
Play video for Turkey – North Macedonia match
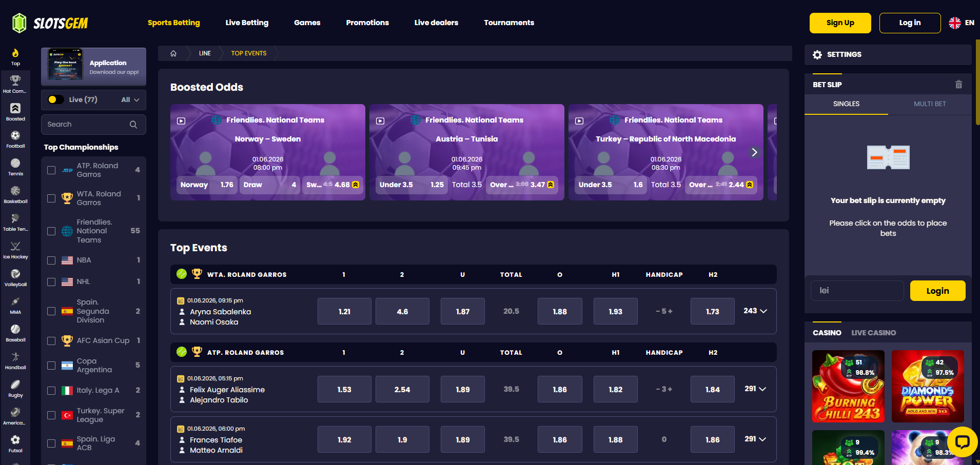pos(579,121)
